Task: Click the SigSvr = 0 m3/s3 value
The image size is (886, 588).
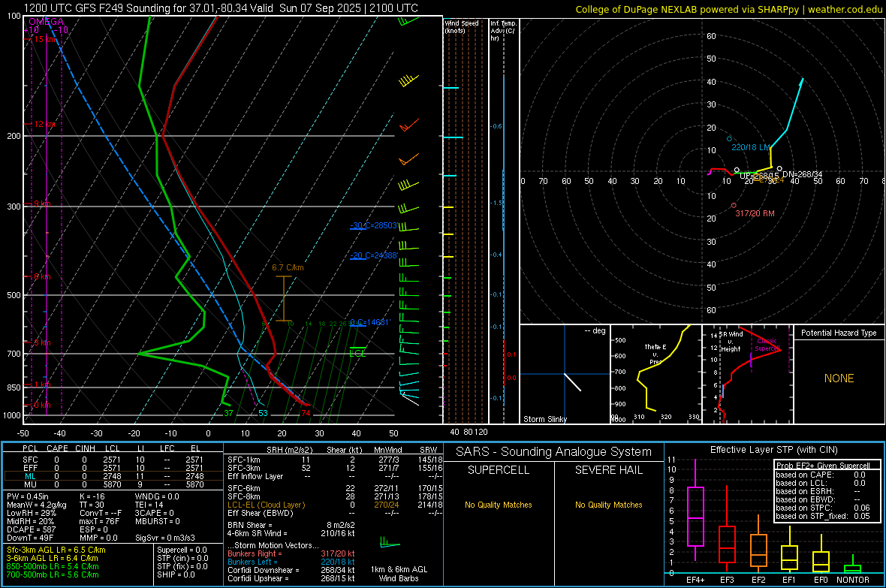Action: (165, 538)
